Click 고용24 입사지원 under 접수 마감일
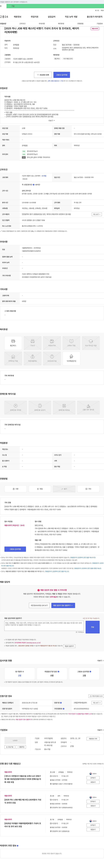This screenshot has height=868, width=104. click(15, 549)
